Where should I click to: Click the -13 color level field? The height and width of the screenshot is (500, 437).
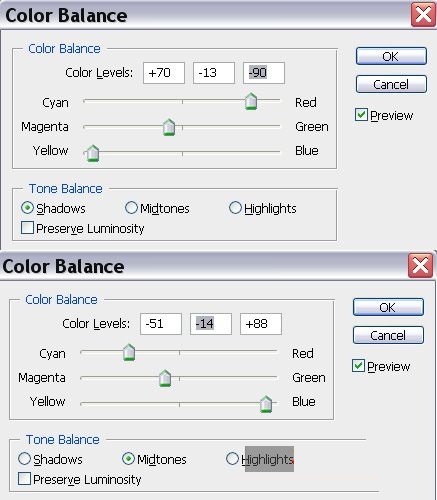tap(214, 73)
